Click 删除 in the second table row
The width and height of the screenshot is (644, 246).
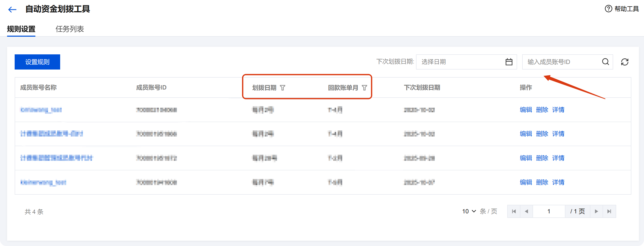coord(542,134)
